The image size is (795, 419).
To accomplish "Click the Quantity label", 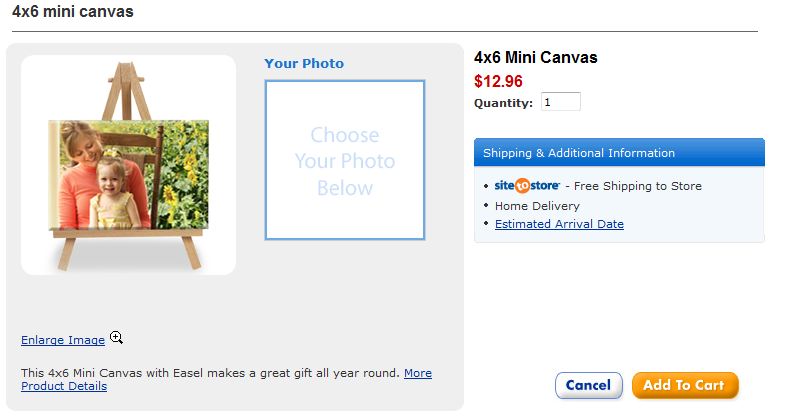I will [503, 103].
